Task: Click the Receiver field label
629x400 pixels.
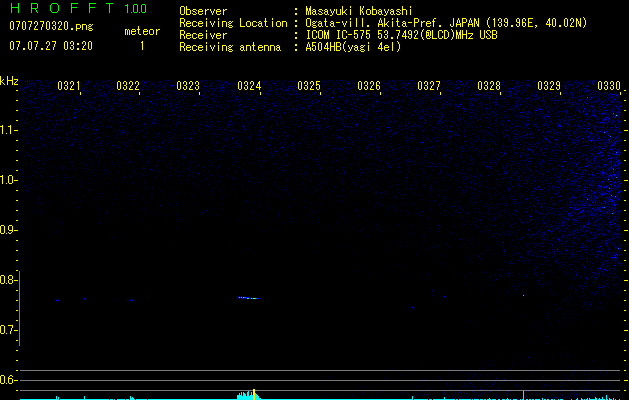Action: pyautogui.click(x=203, y=35)
